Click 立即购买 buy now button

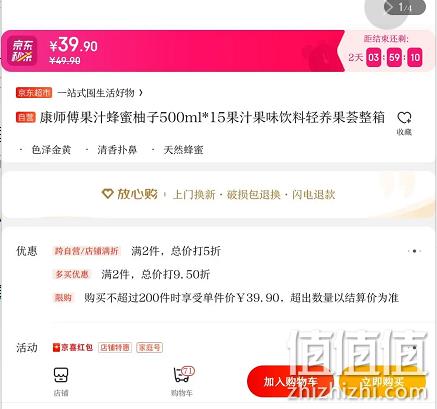pyautogui.click(x=382, y=381)
